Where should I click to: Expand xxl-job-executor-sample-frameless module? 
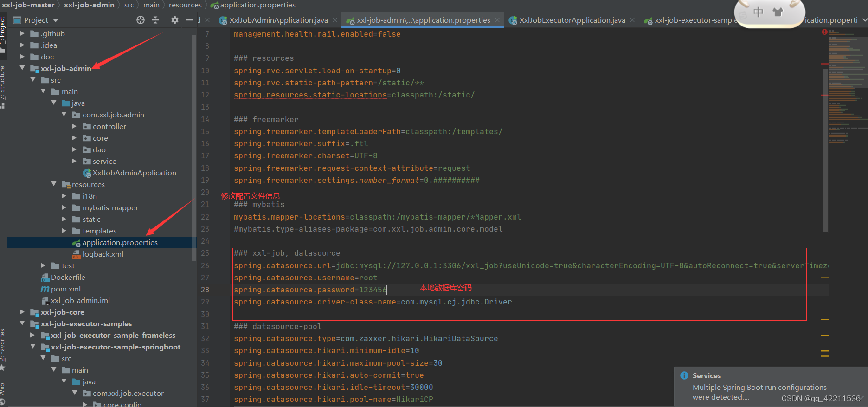(32, 335)
